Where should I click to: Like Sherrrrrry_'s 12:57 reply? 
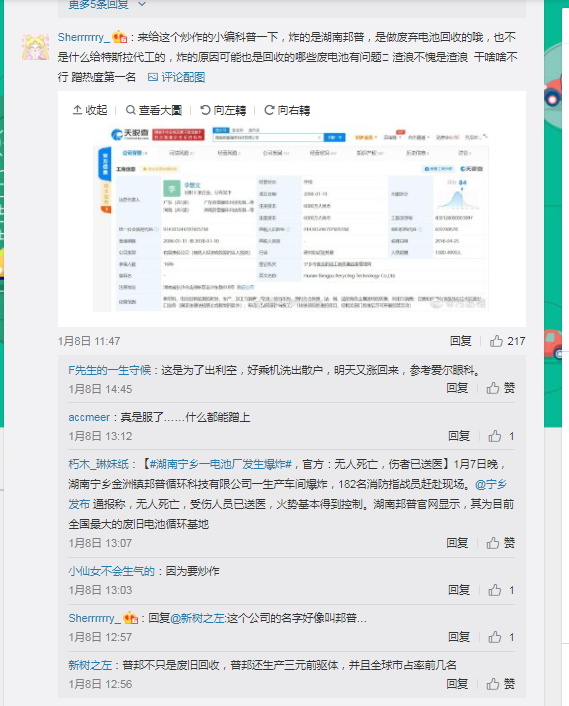(x=501, y=637)
